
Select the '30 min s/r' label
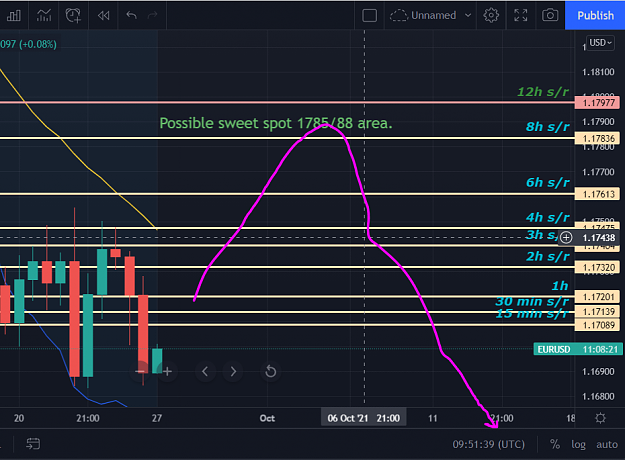tap(532, 301)
